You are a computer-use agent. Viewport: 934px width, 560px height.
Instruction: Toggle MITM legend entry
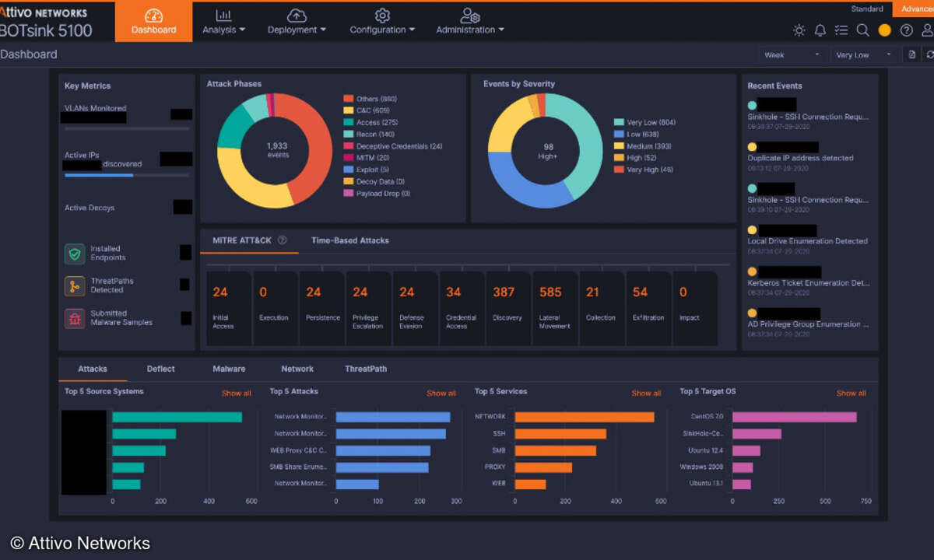367,158
